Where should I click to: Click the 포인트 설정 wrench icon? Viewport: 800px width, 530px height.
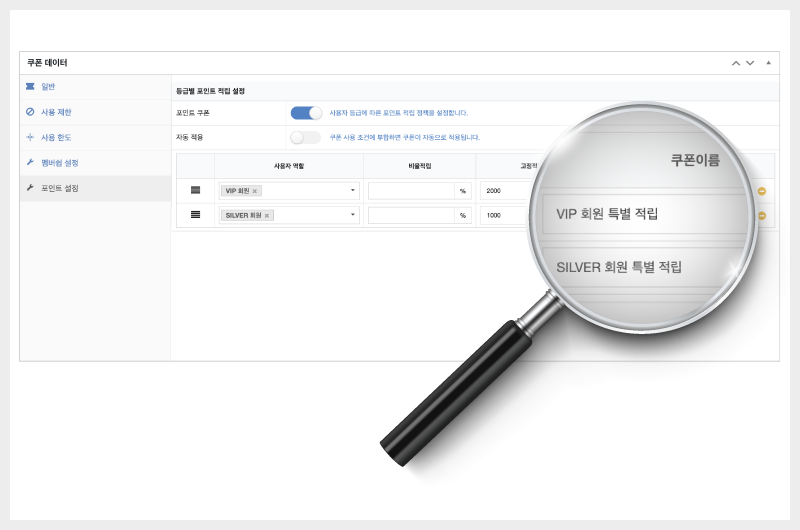30,188
